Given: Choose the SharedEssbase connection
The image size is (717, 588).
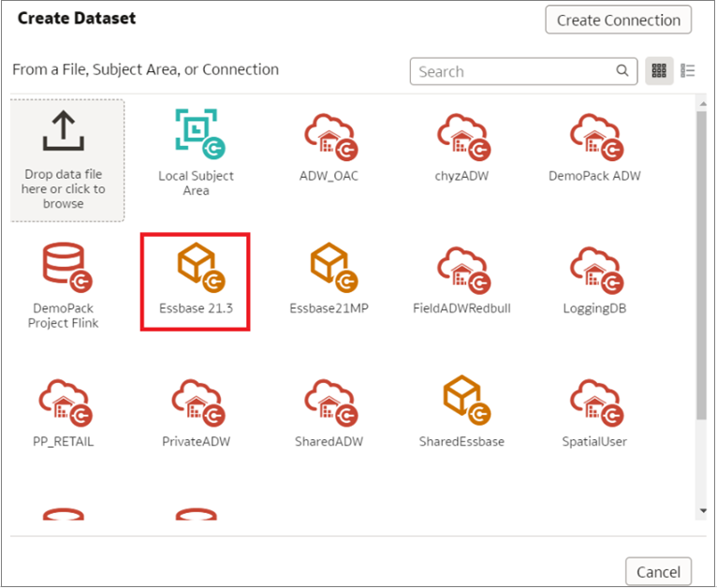Looking at the screenshot, I should 461,403.
